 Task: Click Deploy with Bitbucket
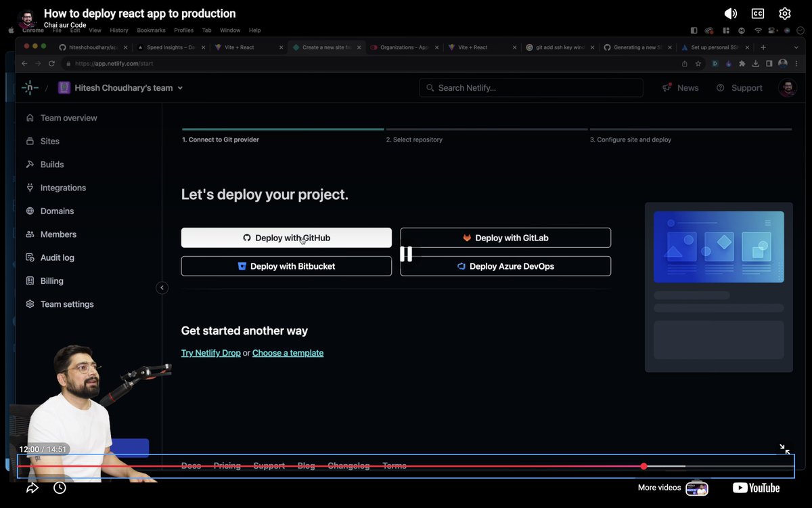click(x=286, y=266)
